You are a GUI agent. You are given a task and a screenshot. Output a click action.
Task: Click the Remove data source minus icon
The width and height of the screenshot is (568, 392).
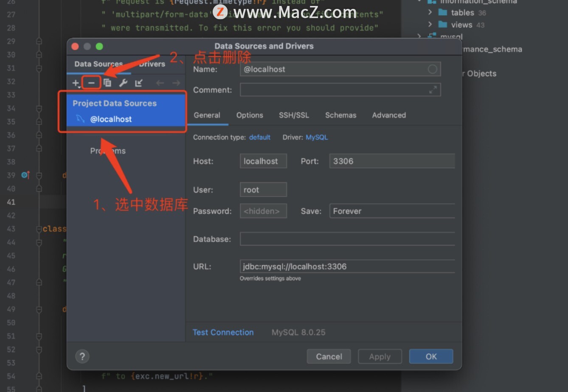[x=91, y=83]
